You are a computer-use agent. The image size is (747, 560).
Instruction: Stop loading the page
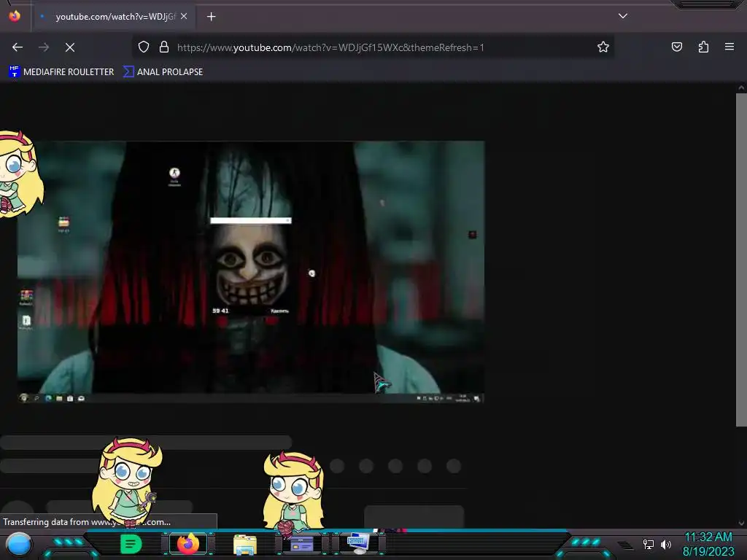(70, 47)
